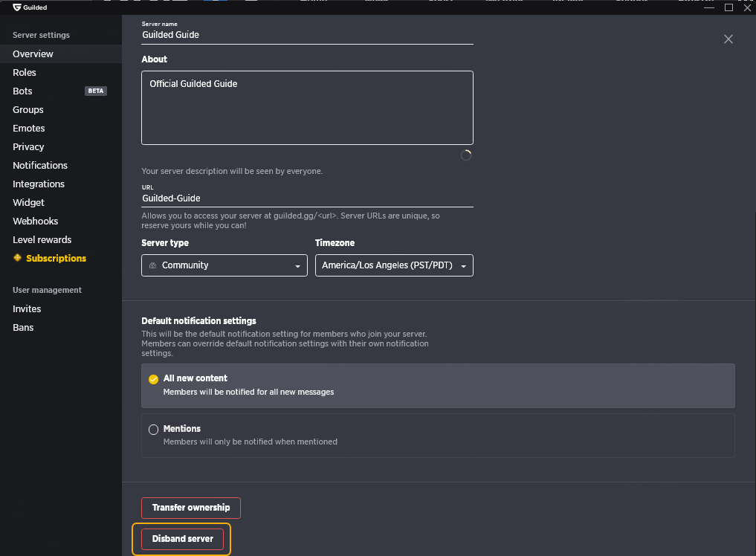Open the Server type dropdown
The width and height of the screenshot is (756, 556).
tap(224, 265)
